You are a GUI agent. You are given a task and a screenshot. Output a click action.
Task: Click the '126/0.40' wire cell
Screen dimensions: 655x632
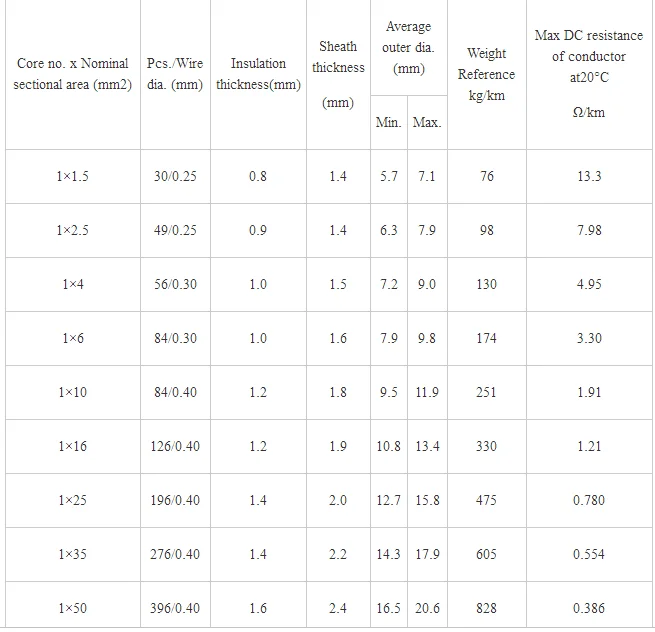[174, 447]
